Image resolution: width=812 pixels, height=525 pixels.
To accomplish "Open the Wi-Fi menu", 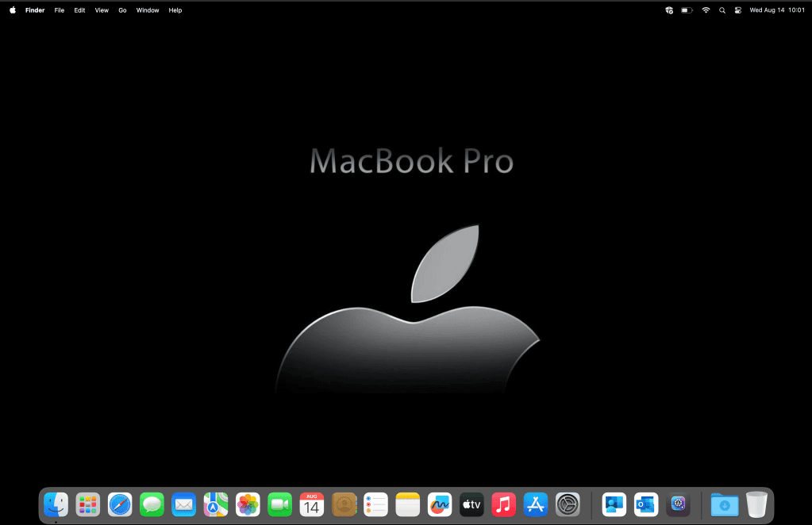I will pos(706,10).
